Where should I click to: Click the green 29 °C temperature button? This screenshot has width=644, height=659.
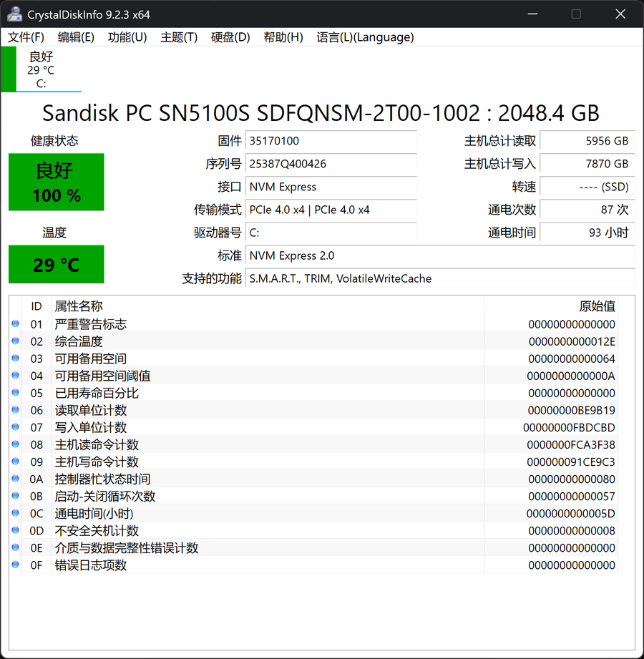(x=56, y=264)
